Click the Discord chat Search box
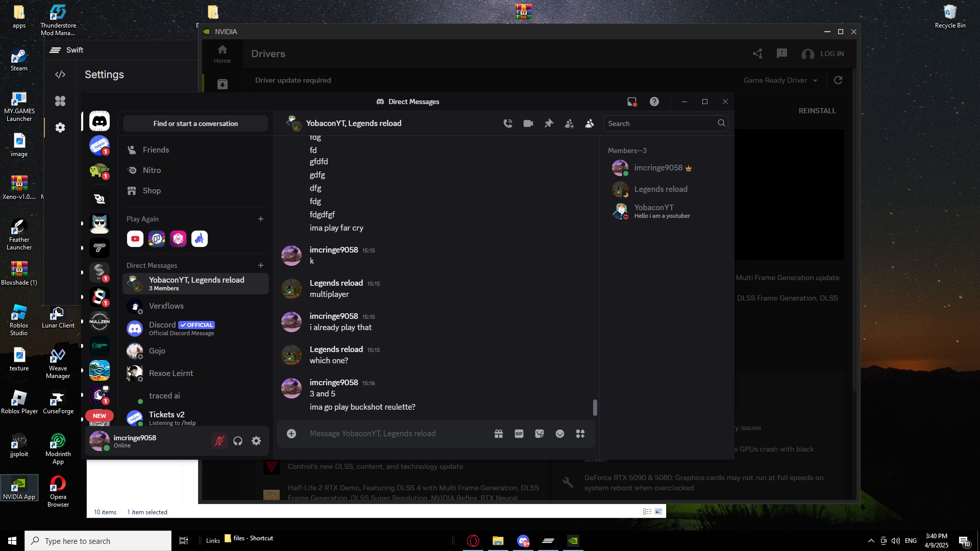 click(x=666, y=123)
